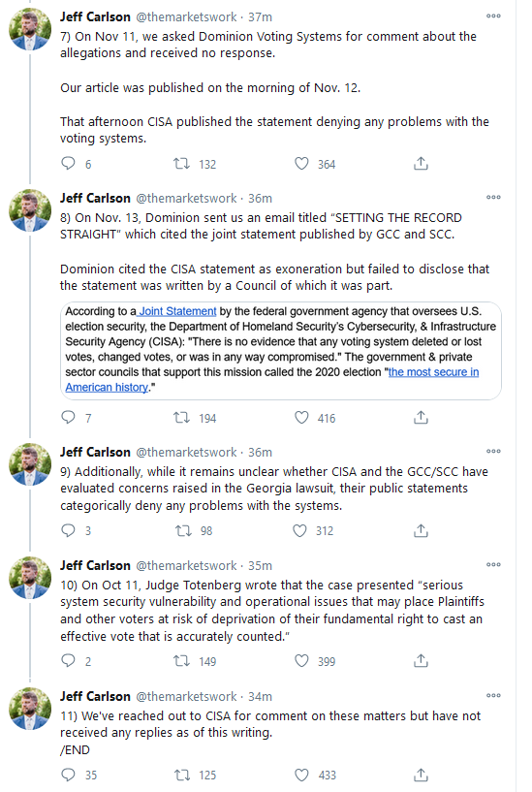The image size is (532, 792).
Task: Retweet tweet 7 with 132 retweets
Action: pos(182,164)
